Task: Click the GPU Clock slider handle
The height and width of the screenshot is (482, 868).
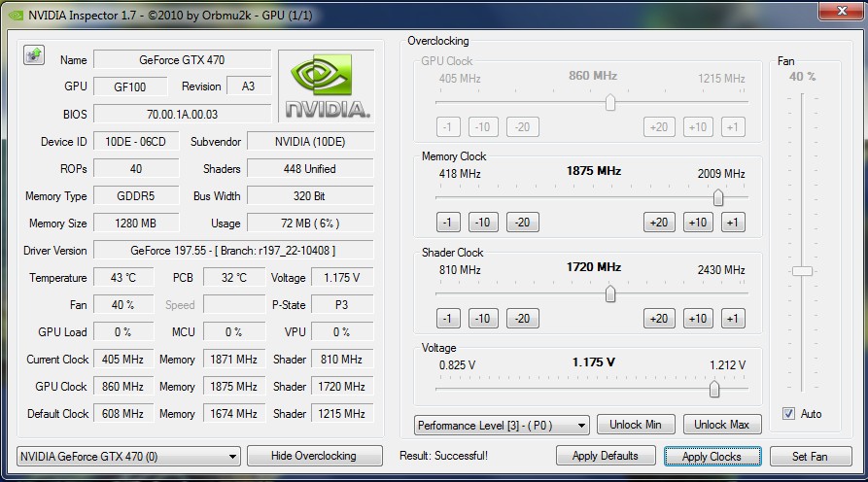Action: click(610, 102)
